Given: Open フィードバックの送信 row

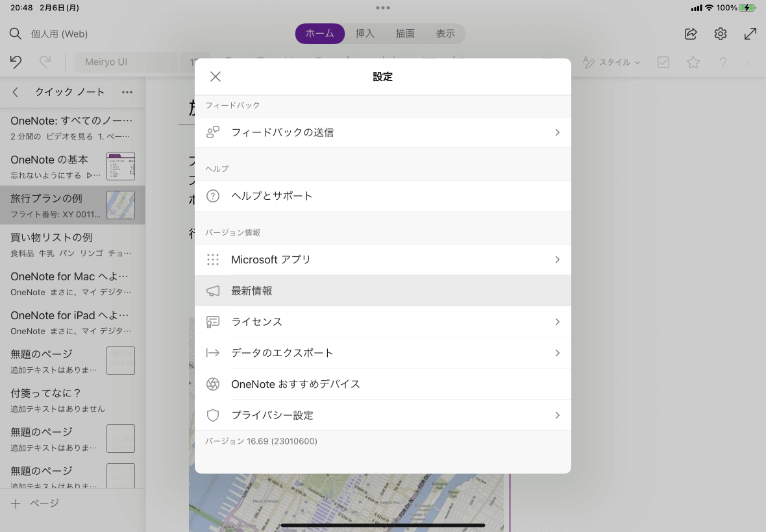Looking at the screenshot, I should pos(382,132).
